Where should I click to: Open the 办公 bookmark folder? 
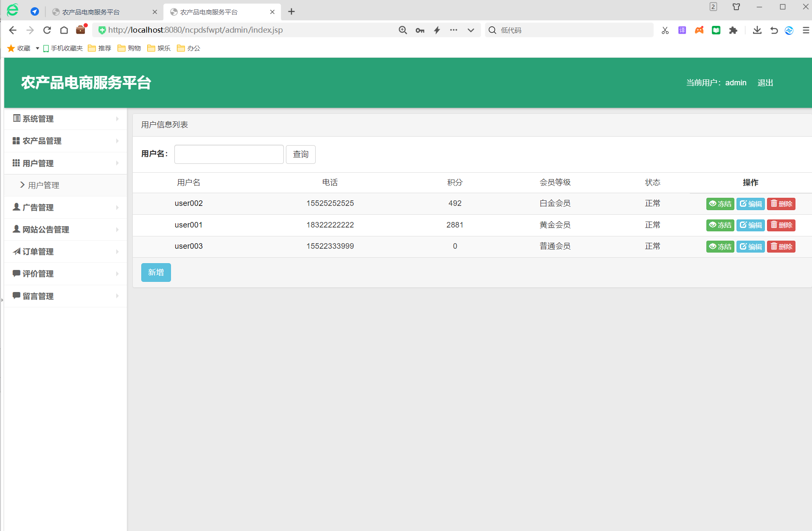189,48
